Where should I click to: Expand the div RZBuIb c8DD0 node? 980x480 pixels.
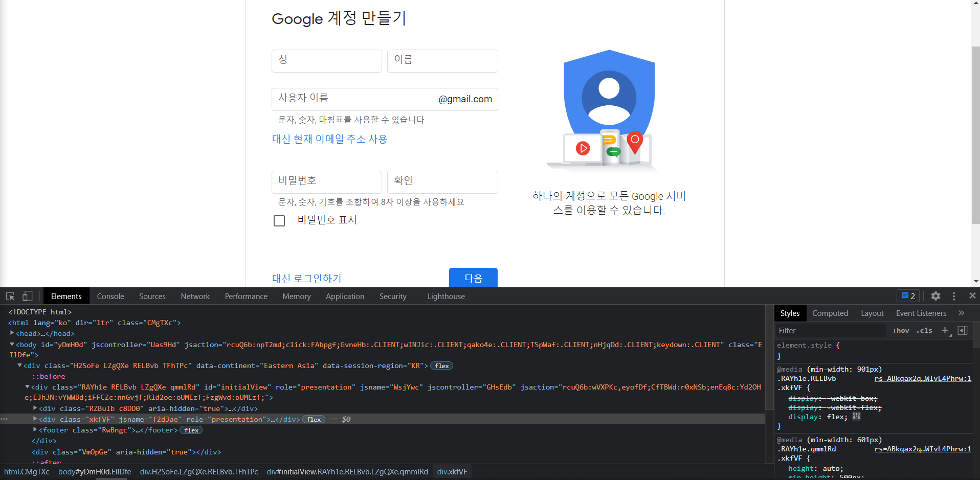point(35,408)
